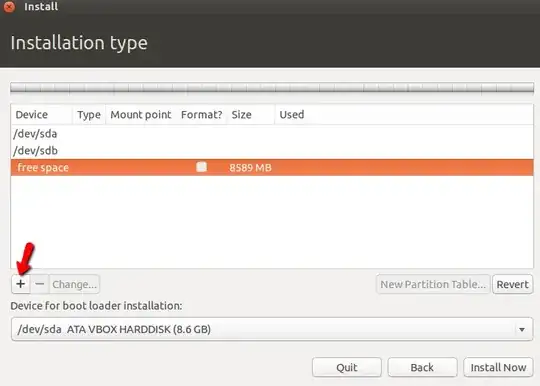Click the Change... button
This screenshot has width=540, height=386.
(x=74, y=284)
